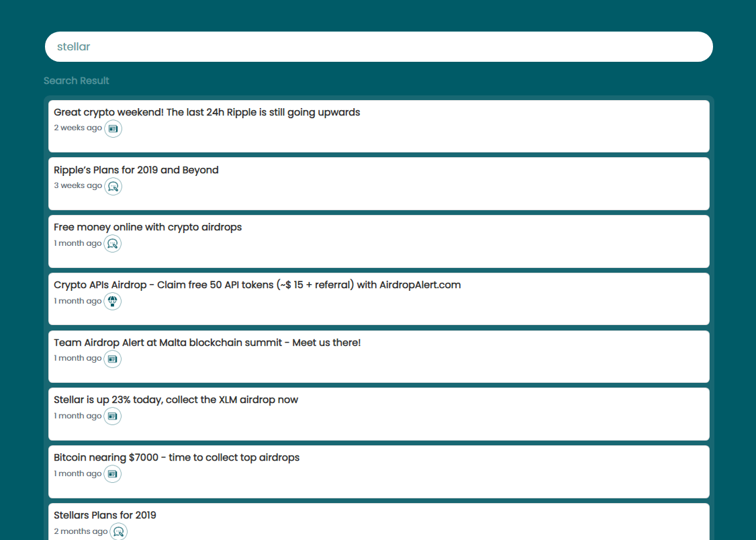Click parachute airdrop icon under Crypto APIs result
This screenshot has width=756, height=540.
tap(112, 302)
